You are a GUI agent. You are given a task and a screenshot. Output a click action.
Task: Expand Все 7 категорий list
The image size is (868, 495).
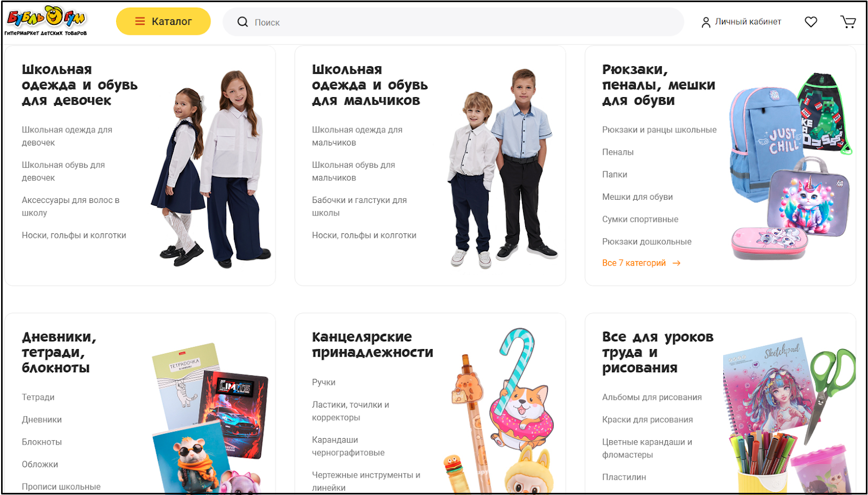[x=634, y=263]
